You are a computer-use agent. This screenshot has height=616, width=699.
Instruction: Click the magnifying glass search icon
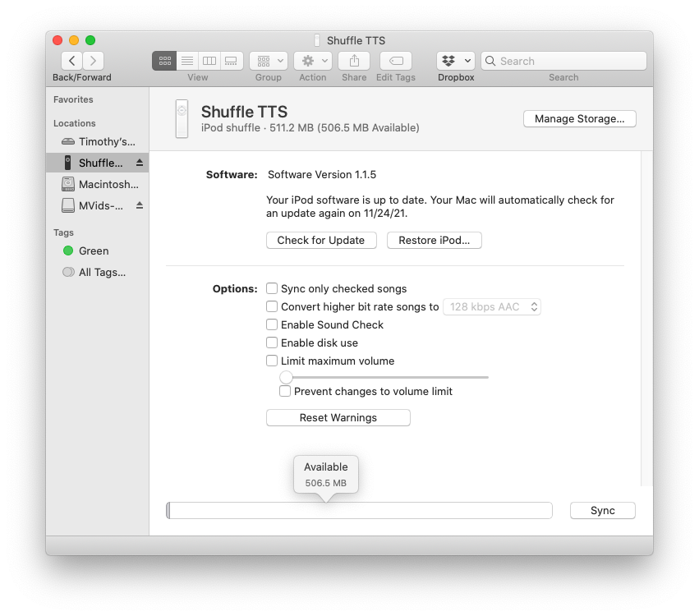pyautogui.click(x=490, y=61)
